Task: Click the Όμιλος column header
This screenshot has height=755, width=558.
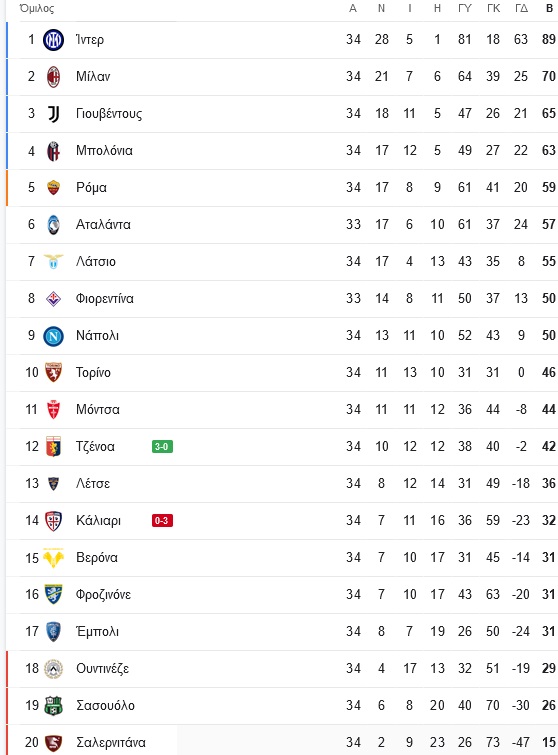Action: click(x=37, y=9)
